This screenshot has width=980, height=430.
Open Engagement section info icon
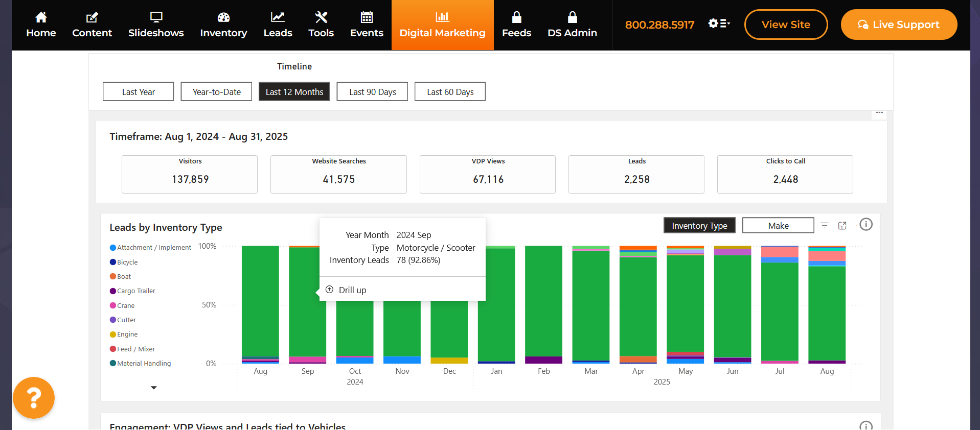click(x=866, y=426)
